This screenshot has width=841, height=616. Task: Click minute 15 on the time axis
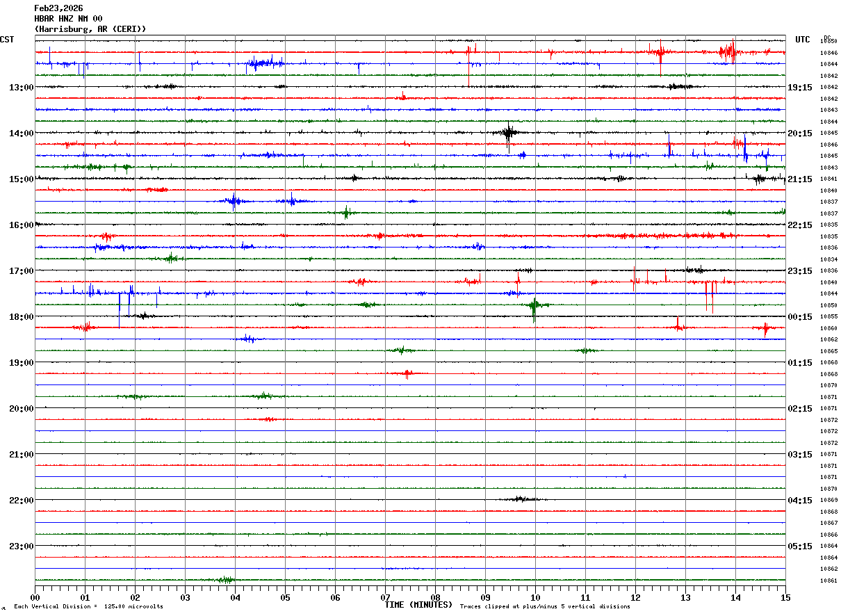pos(785,598)
